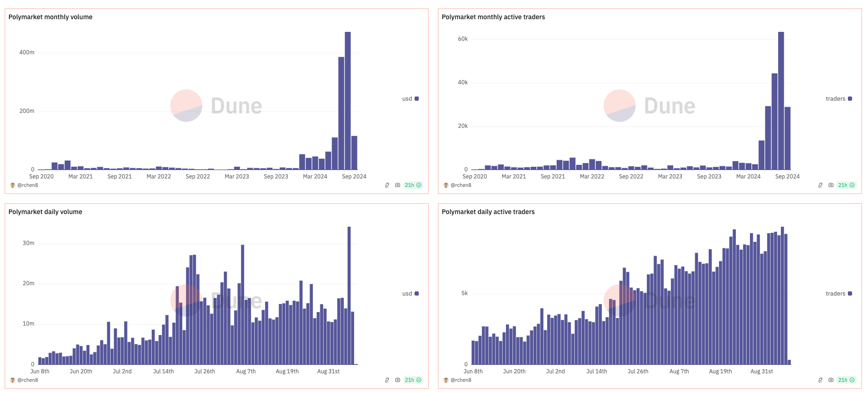Open the 21h refresh status on monthly volume chart
This screenshot has width=868, height=393.
(413, 185)
